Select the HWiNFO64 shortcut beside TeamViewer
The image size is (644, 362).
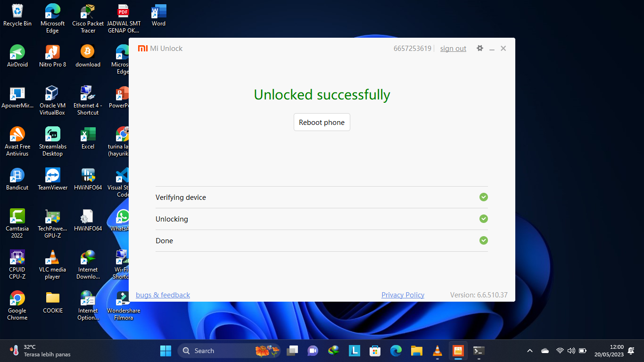coord(88,179)
